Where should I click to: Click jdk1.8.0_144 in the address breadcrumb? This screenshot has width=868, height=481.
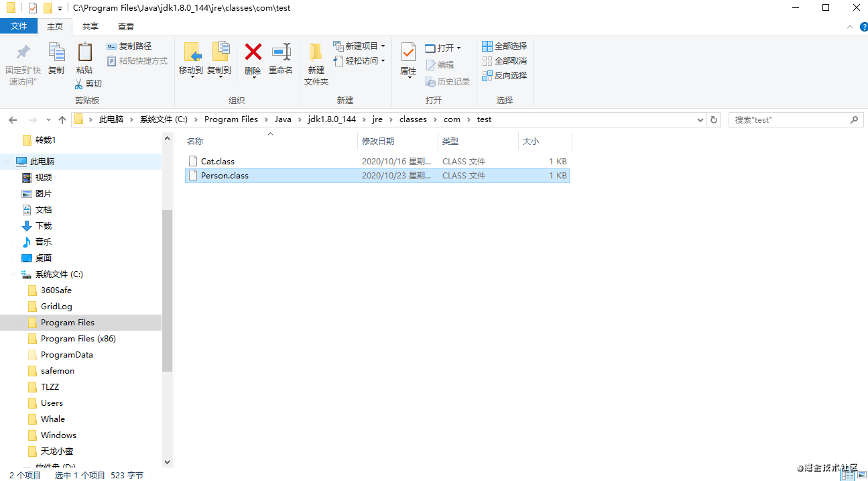pos(332,119)
